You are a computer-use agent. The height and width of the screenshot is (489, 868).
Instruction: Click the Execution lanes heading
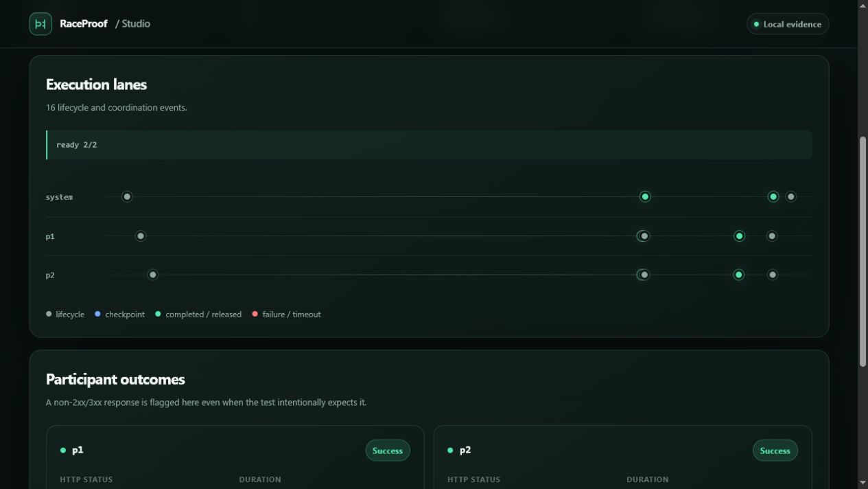[x=96, y=84]
